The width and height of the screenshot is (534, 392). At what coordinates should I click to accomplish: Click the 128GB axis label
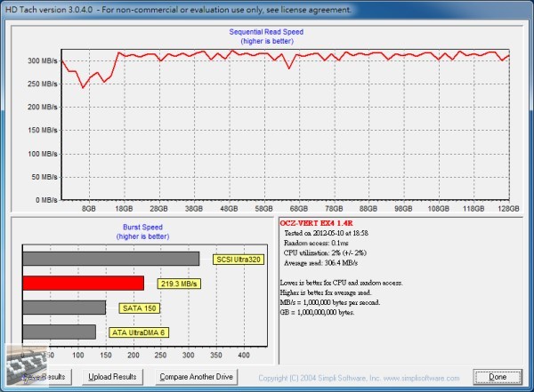[x=508, y=209]
